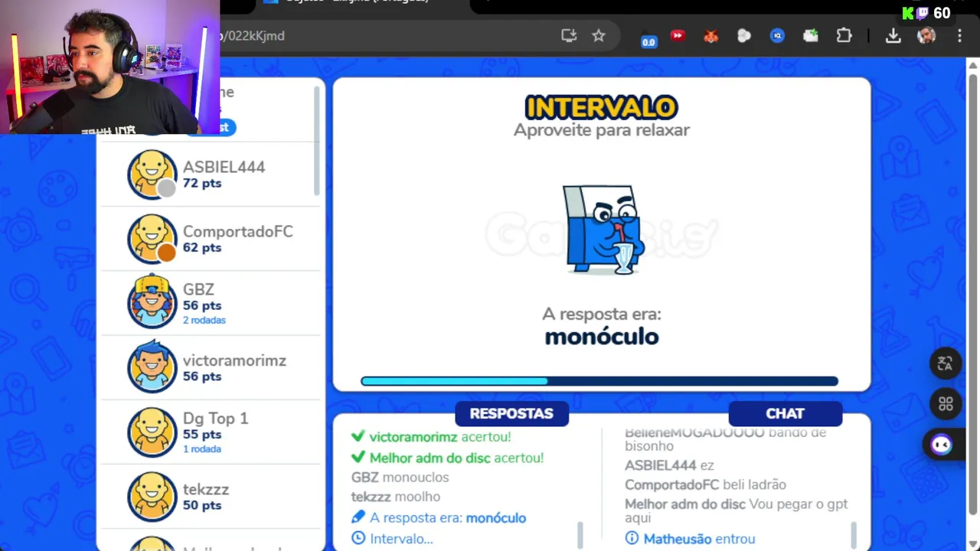Image resolution: width=980 pixels, height=551 pixels.
Task: Select Dg Top 1's avatar
Action: click(x=152, y=432)
